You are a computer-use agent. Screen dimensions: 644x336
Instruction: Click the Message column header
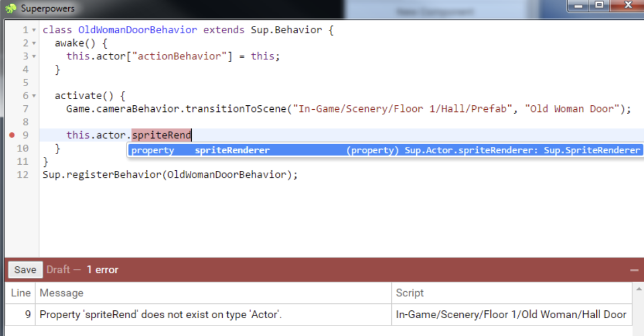pyautogui.click(x=62, y=293)
